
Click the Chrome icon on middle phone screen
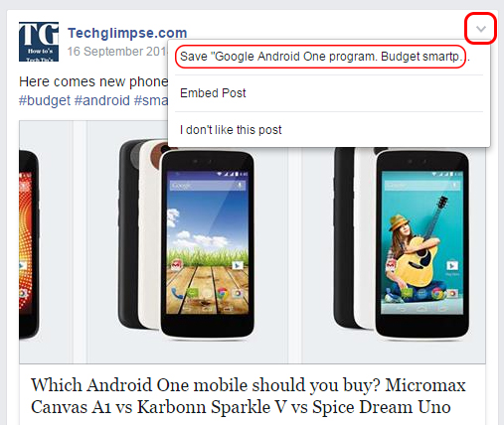223,293
